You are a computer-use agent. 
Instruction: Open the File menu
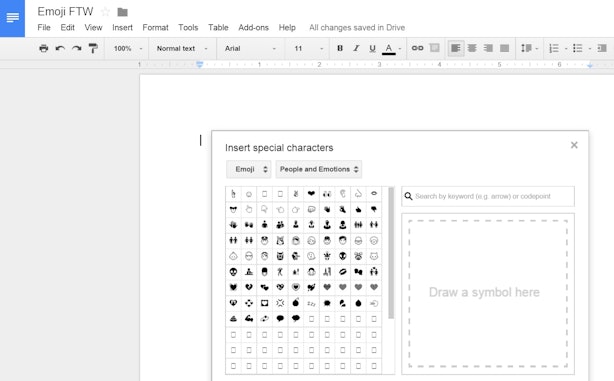point(44,27)
